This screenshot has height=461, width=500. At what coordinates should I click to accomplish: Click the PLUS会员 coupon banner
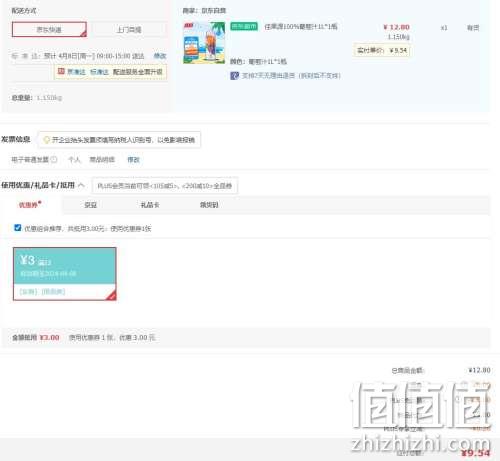pyautogui.click(x=165, y=185)
